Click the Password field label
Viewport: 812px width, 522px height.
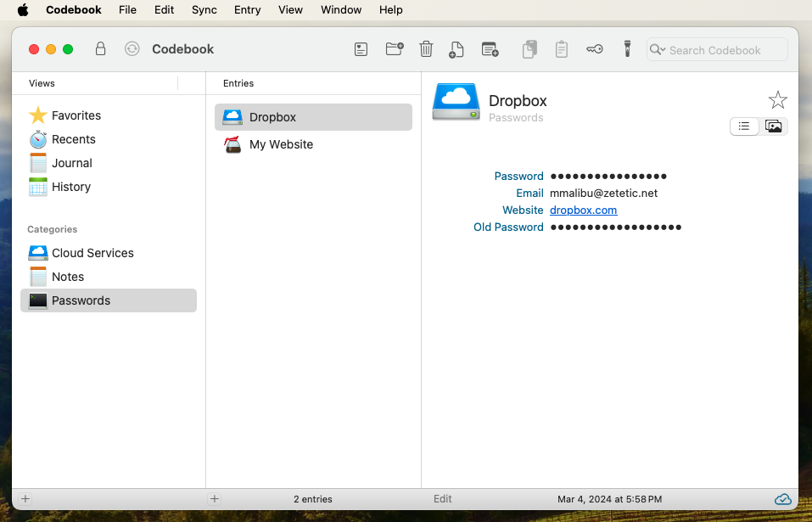[518, 176]
